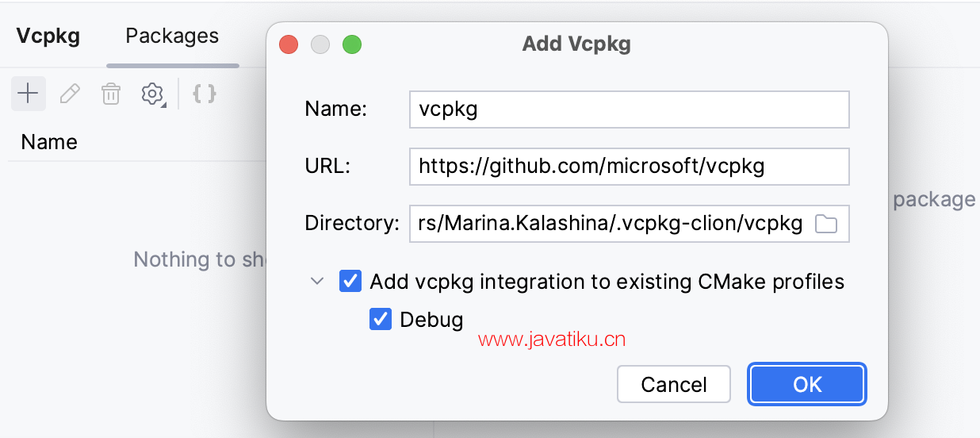
Task: Click the plus icon to add Vcpkg
Action: [28, 94]
